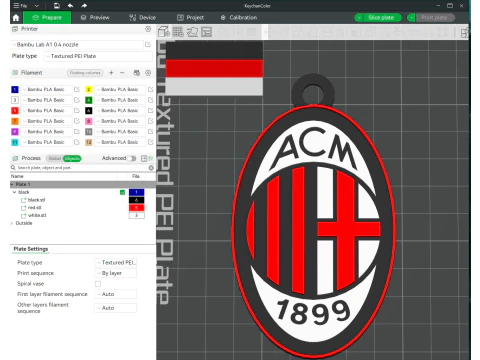The height and width of the screenshot is (360, 480).
Task: Click the Print plate button
Action: click(x=434, y=18)
